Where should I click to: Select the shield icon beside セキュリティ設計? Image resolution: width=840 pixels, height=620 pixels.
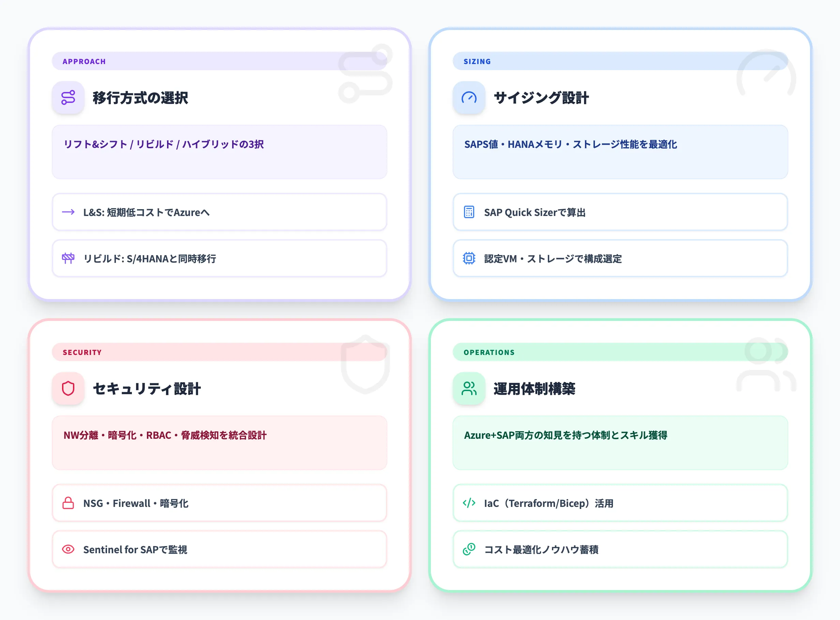(69, 388)
